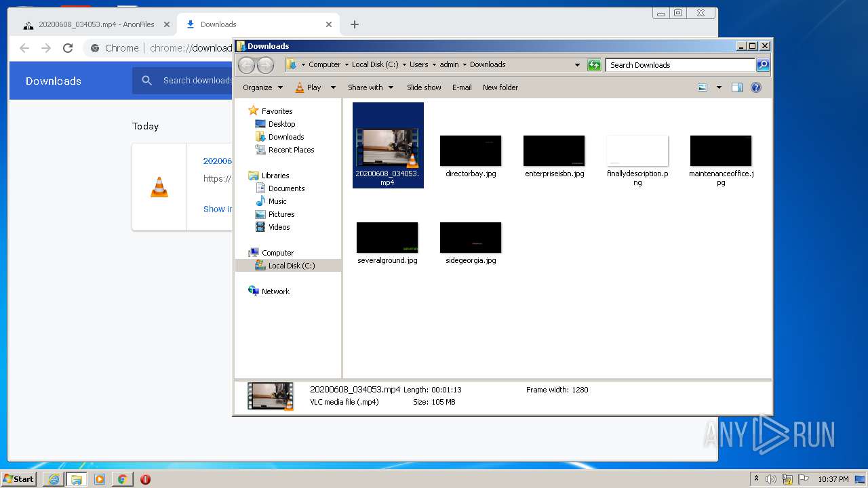Click Show in folder link in Chrome
This screenshot has width=868, height=488.
tap(218, 209)
